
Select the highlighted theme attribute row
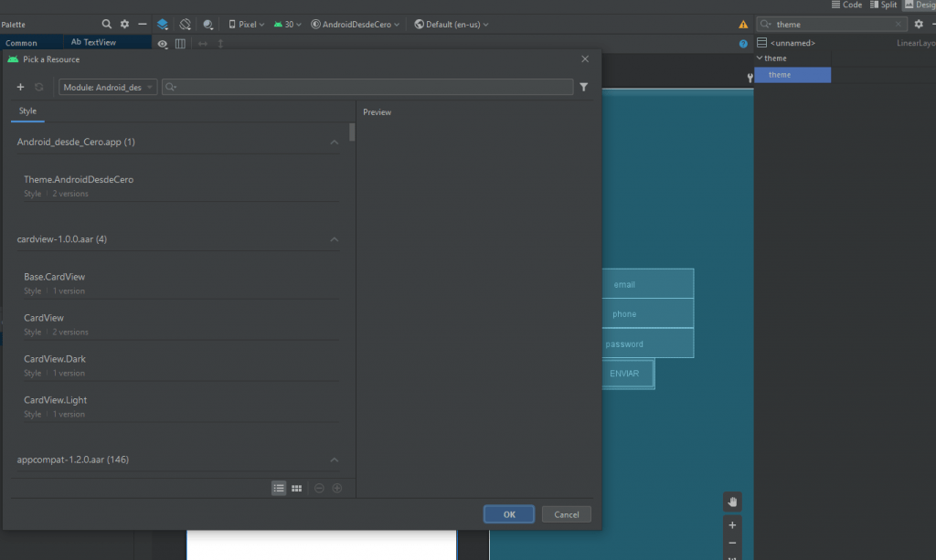pyautogui.click(x=792, y=75)
